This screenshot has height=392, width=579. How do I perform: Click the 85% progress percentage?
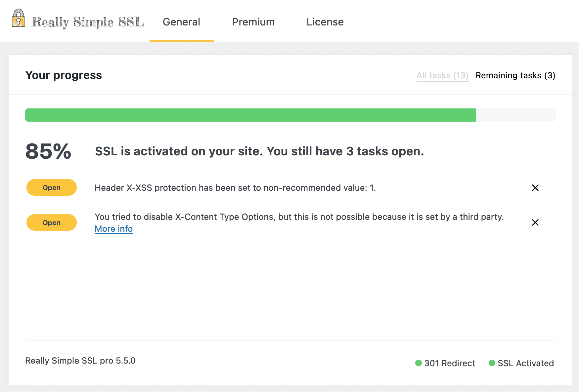(x=48, y=152)
